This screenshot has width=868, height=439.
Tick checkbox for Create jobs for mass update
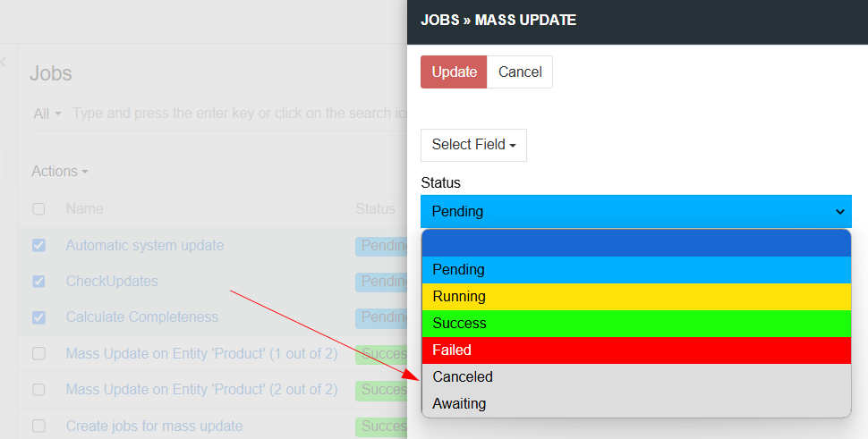pos(38,426)
